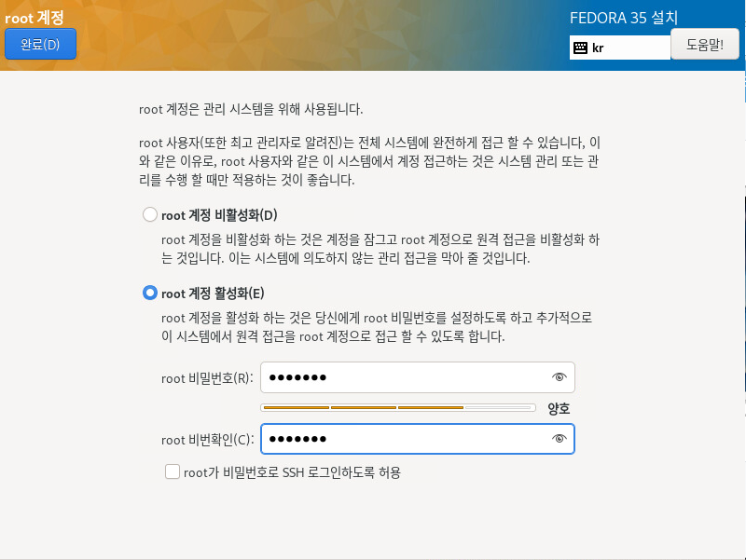Click 'root가 비밀번호로 SSH 로그인하도록 허용' label

(292, 472)
